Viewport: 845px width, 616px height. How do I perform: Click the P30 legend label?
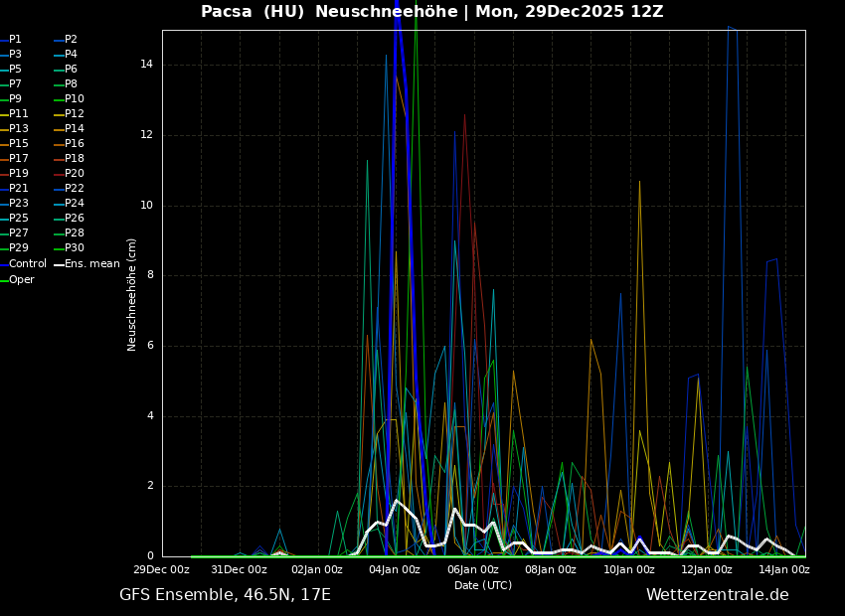[x=74, y=248]
